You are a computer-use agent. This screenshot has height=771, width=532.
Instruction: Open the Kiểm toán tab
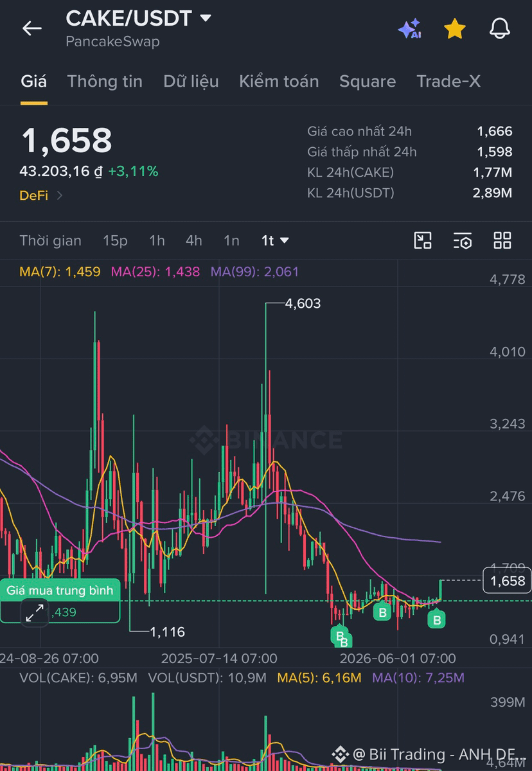click(279, 82)
